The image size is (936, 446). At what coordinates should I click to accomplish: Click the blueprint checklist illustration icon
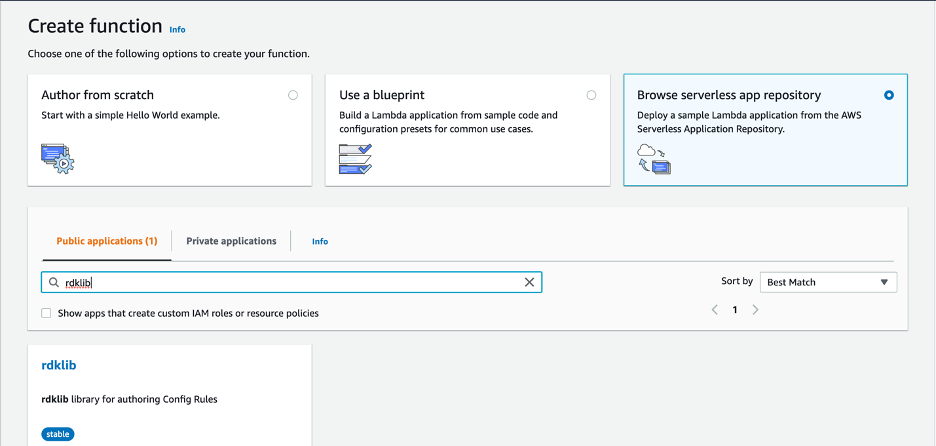[355, 159]
